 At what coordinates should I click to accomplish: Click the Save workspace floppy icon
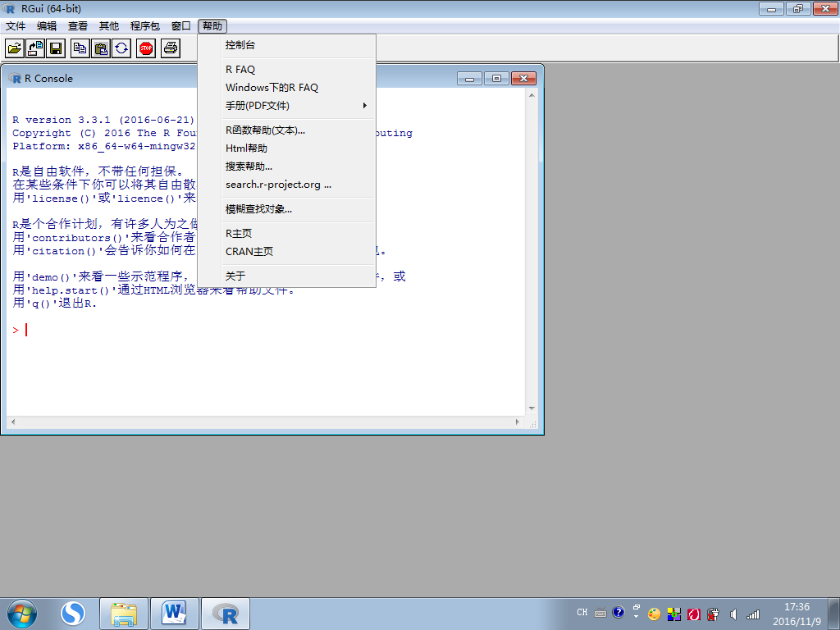(x=55, y=48)
